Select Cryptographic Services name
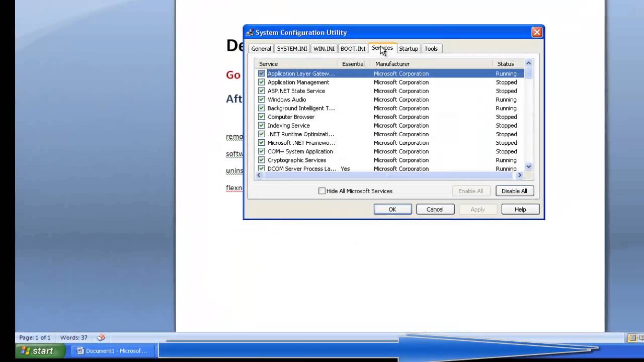The width and height of the screenshot is (644, 362). click(297, 160)
